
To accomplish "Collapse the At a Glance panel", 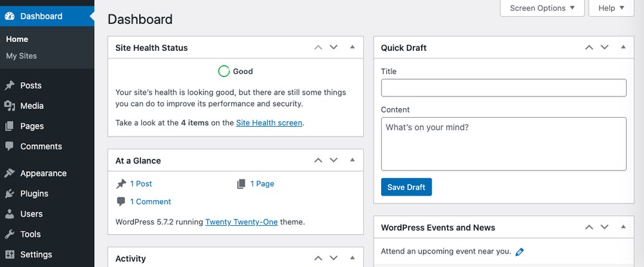I will 352,160.
